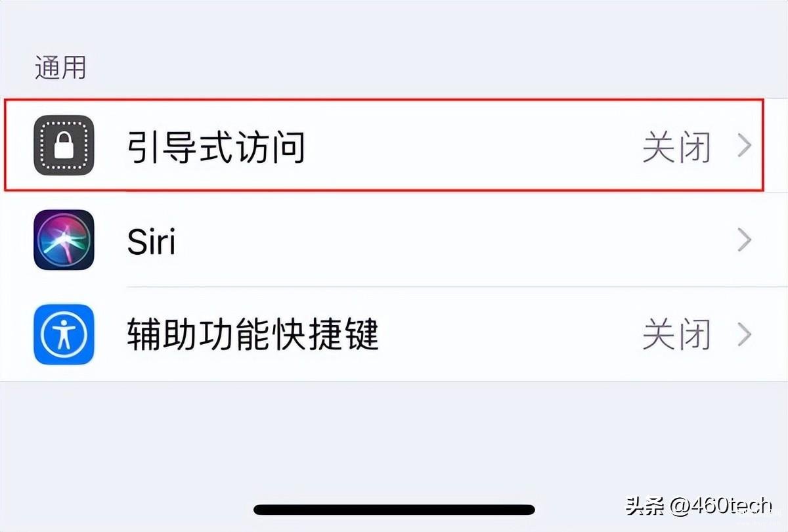Select the padlock symbol inside the dark square
This screenshot has width=788, height=532.
coord(63,146)
